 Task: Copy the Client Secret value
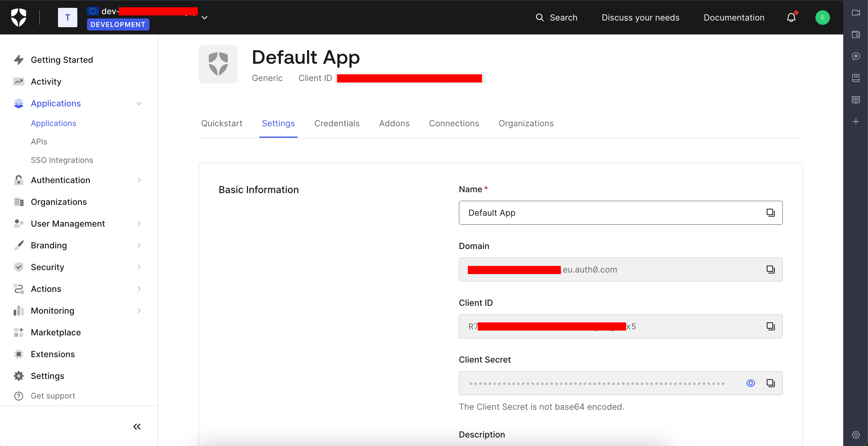(770, 383)
